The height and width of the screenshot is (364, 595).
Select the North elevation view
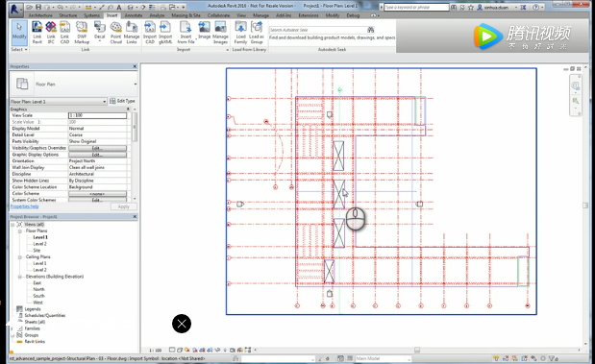pos(38,289)
